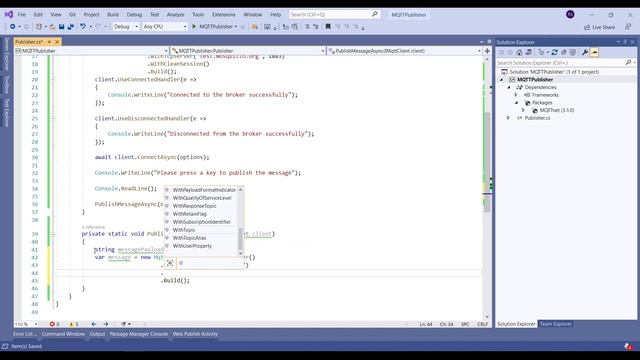Click the split editor plus icon

(x=487, y=51)
